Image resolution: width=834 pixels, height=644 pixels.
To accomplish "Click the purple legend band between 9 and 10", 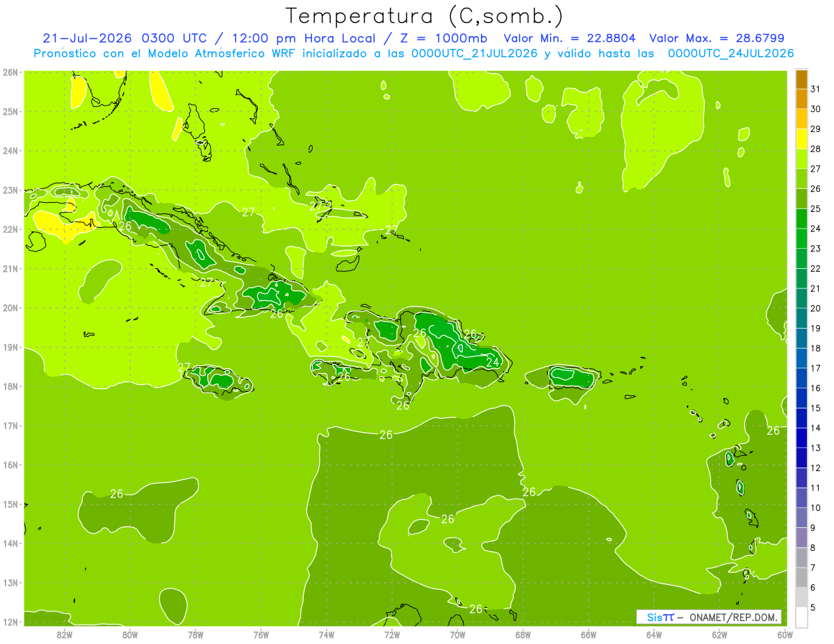I will point(801,518).
